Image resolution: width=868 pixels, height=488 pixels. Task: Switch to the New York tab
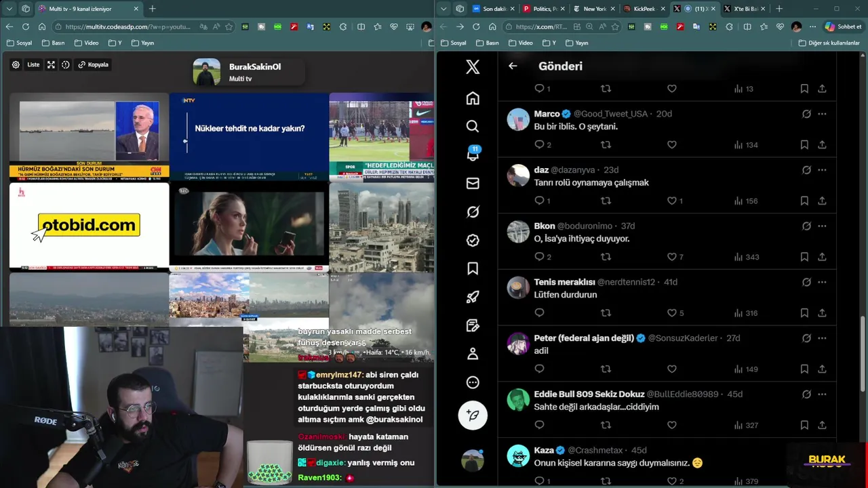coord(593,9)
